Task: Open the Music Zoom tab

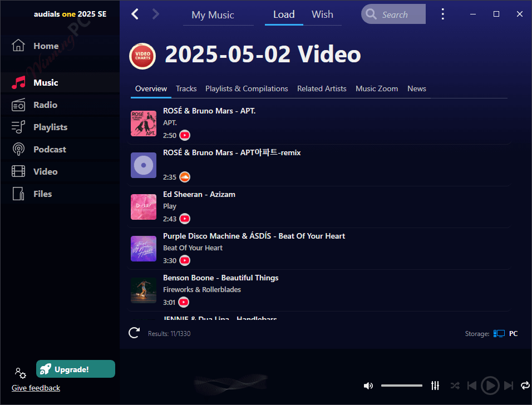Action: (x=377, y=89)
